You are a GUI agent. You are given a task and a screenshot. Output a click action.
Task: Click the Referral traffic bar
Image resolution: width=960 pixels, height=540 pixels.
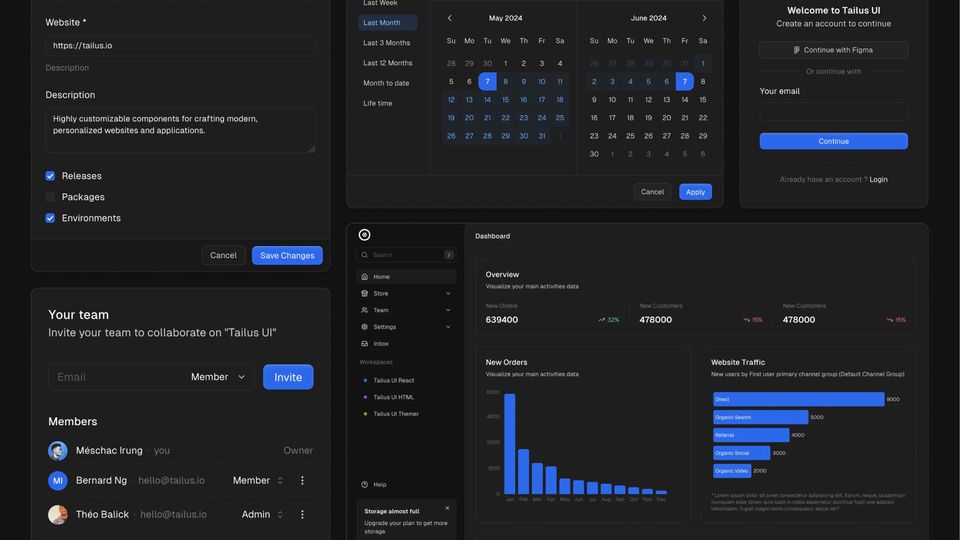tap(751, 435)
